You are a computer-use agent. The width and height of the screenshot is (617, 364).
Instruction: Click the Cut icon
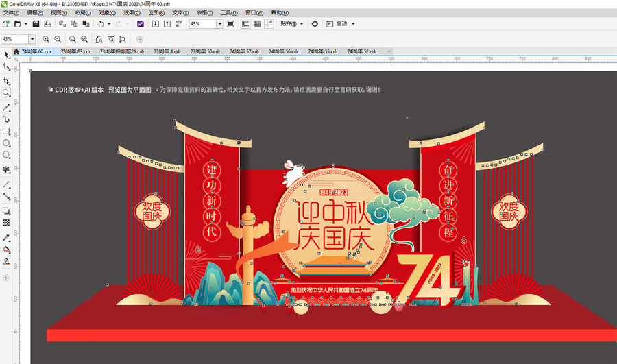coord(62,24)
